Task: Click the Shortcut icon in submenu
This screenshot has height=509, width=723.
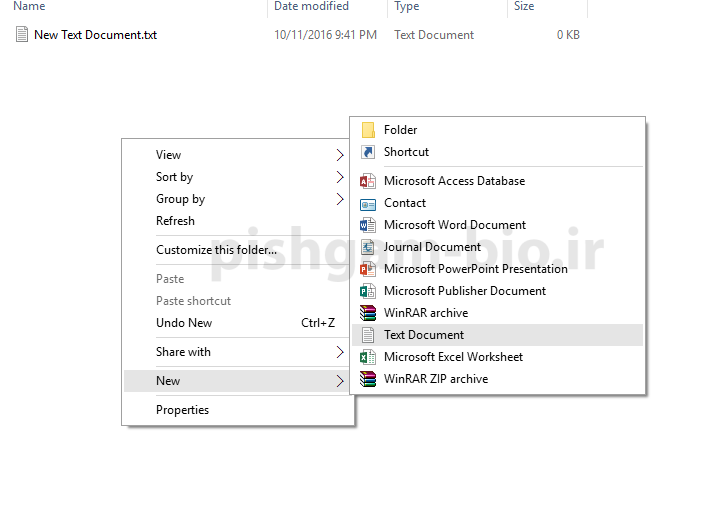Action: pyautogui.click(x=368, y=152)
